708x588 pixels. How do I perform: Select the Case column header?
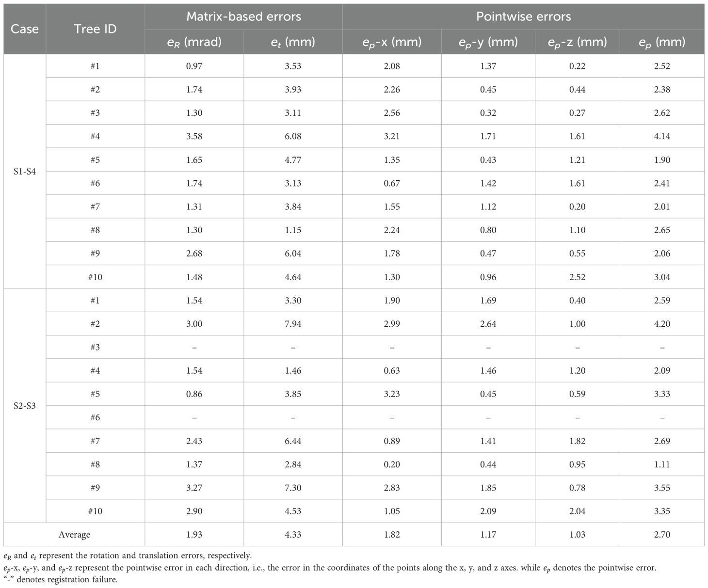point(25,29)
